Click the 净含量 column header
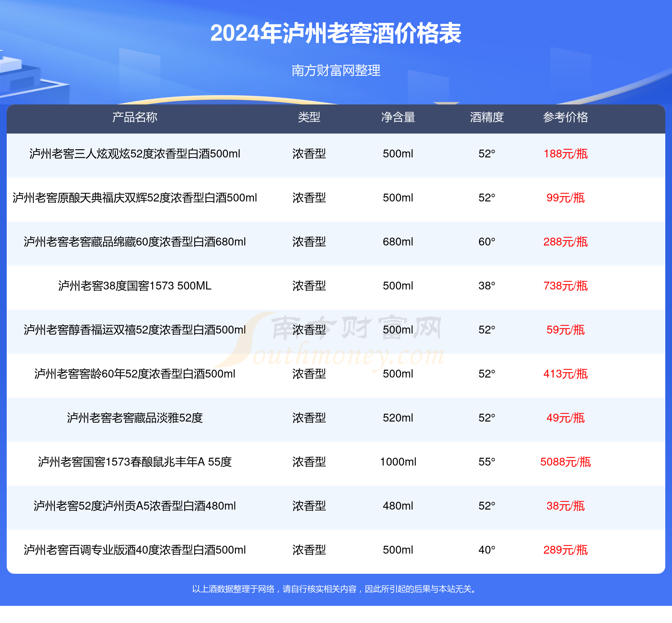The height and width of the screenshot is (623, 672). tap(398, 117)
